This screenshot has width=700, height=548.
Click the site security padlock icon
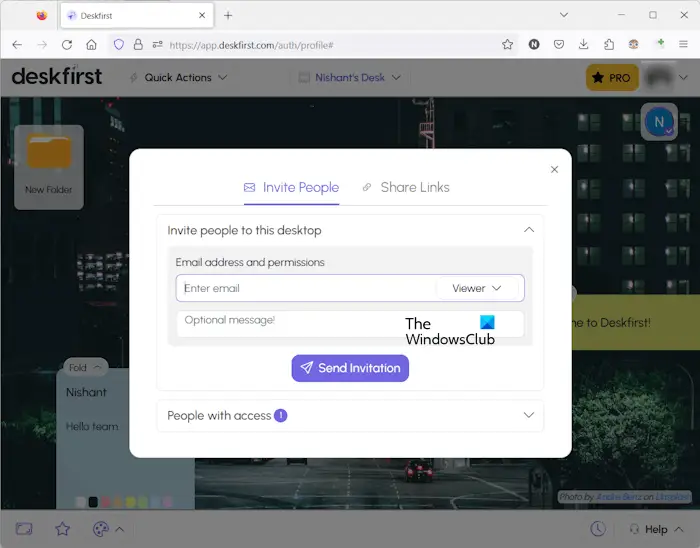click(x=138, y=45)
